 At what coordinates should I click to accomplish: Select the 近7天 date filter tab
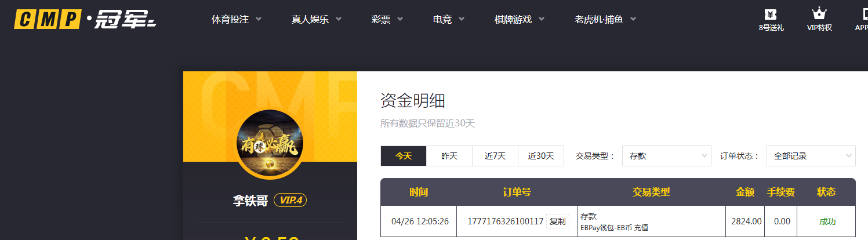coord(495,156)
